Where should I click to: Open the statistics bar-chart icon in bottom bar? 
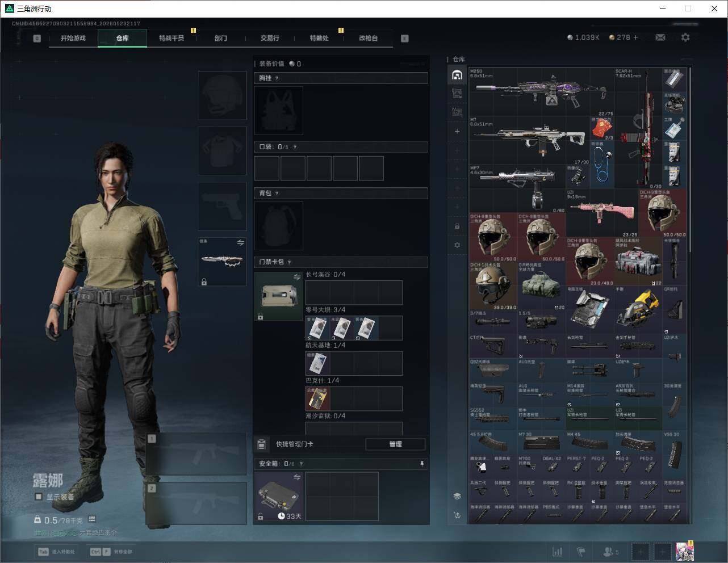click(558, 552)
